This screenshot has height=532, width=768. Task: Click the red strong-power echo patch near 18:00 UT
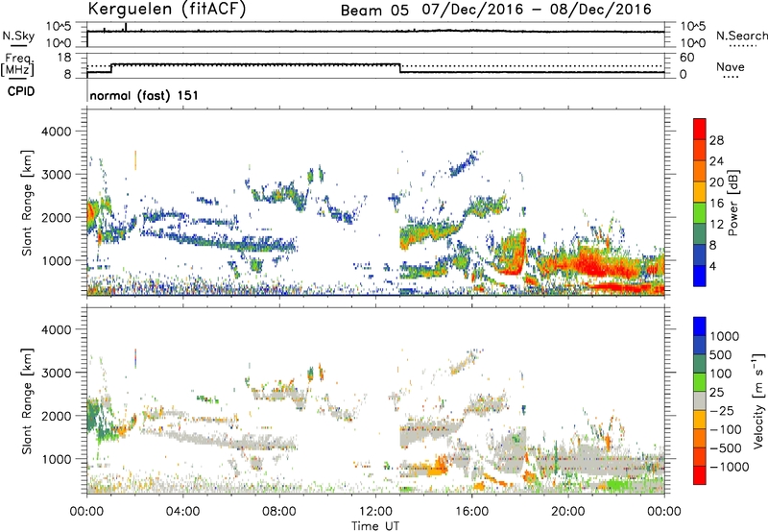coord(515,254)
